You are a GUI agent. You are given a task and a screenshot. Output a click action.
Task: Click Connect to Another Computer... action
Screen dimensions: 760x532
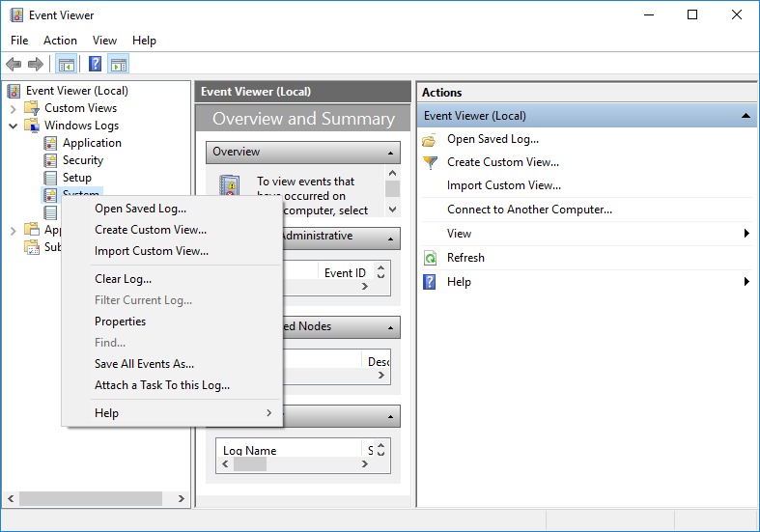(529, 210)
